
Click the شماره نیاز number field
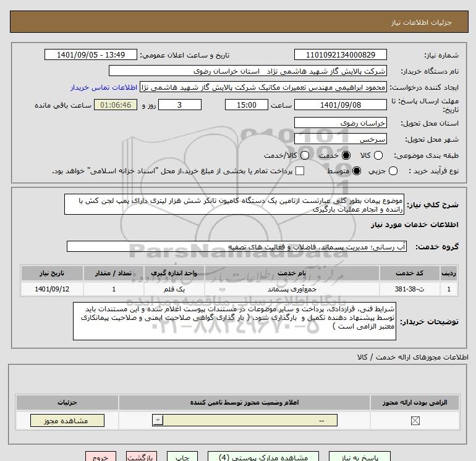tap(340, 54)
